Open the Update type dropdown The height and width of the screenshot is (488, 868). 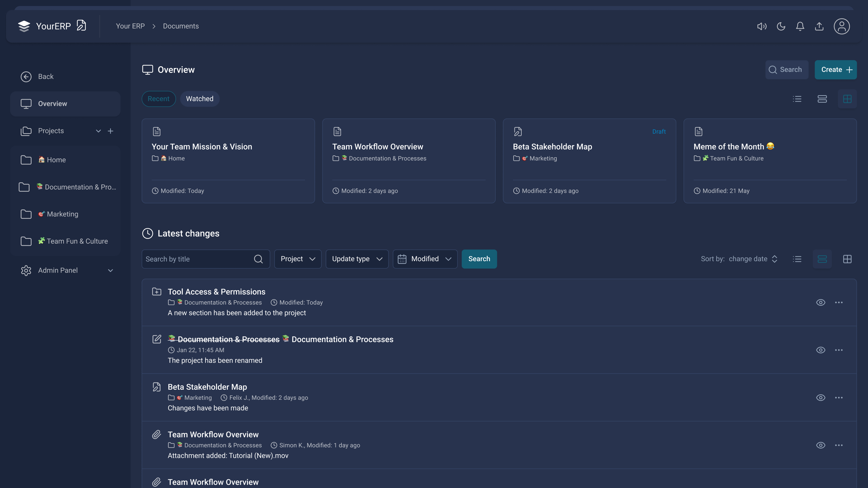pos(357,259)
